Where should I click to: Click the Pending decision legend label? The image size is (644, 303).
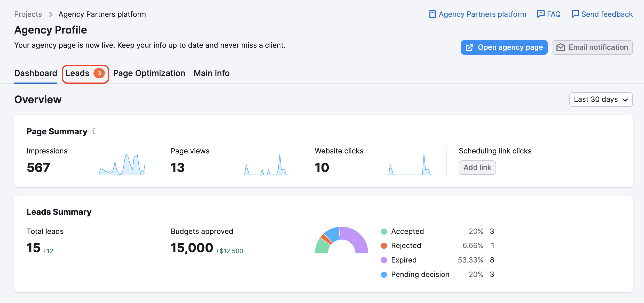[420, 275]
